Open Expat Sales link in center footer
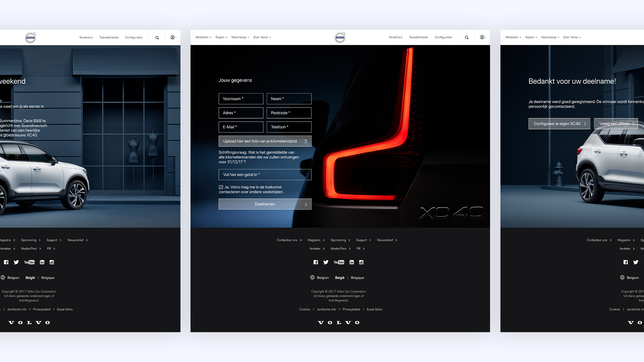This screenshot has width=644, height=362. [x=374, y=309]
